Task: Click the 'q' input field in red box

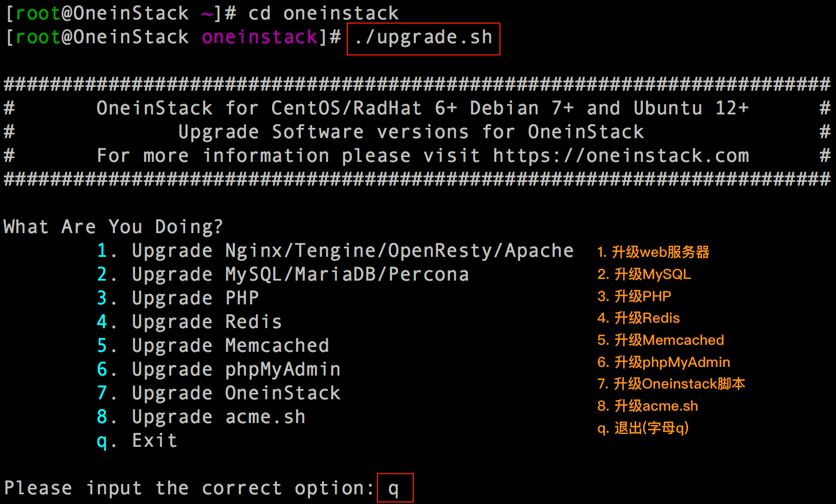Action: (395, 488)
